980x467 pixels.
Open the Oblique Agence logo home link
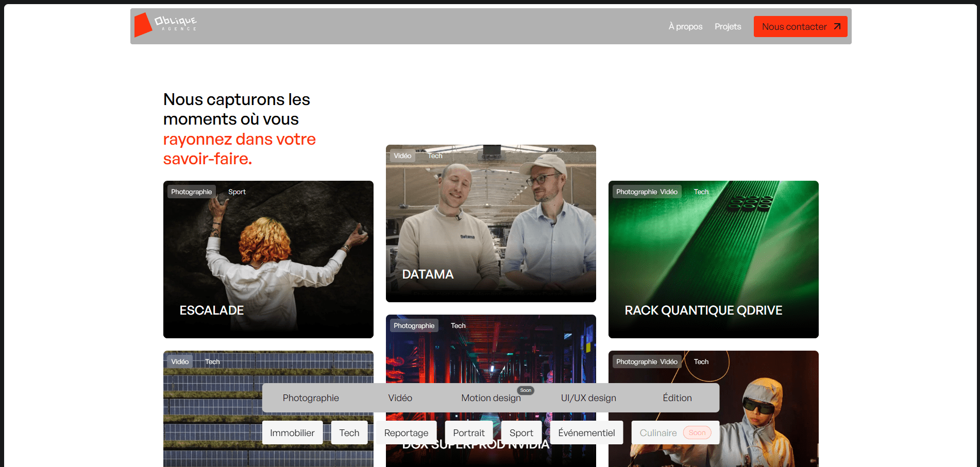165,25
